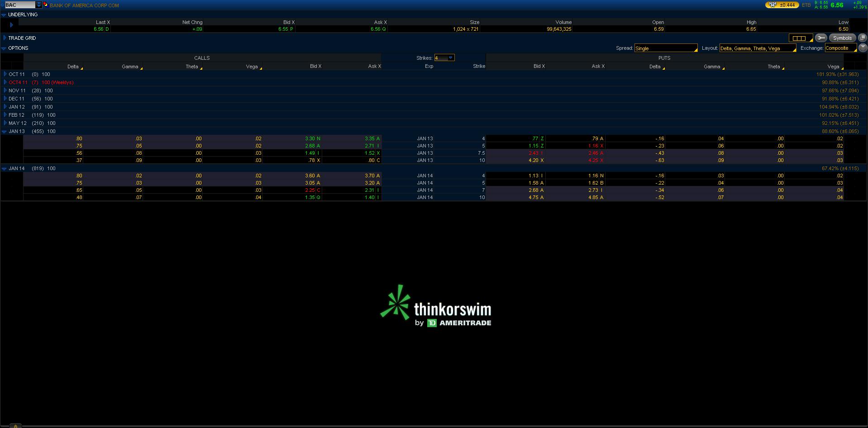Collapse the UNDERLYING section
The image size is (868, 428).
tap(4, 15)
